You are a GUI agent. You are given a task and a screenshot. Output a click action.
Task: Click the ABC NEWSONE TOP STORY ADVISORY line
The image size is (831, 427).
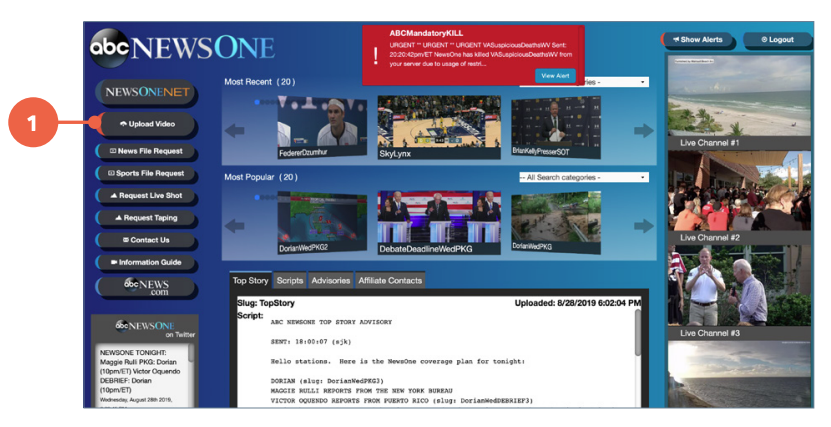pyautogui.click(x=331, y=322)
